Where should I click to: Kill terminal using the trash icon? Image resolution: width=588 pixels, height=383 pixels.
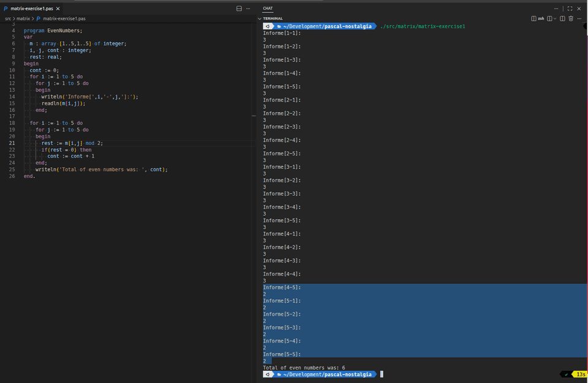click(x=571, y=18)
